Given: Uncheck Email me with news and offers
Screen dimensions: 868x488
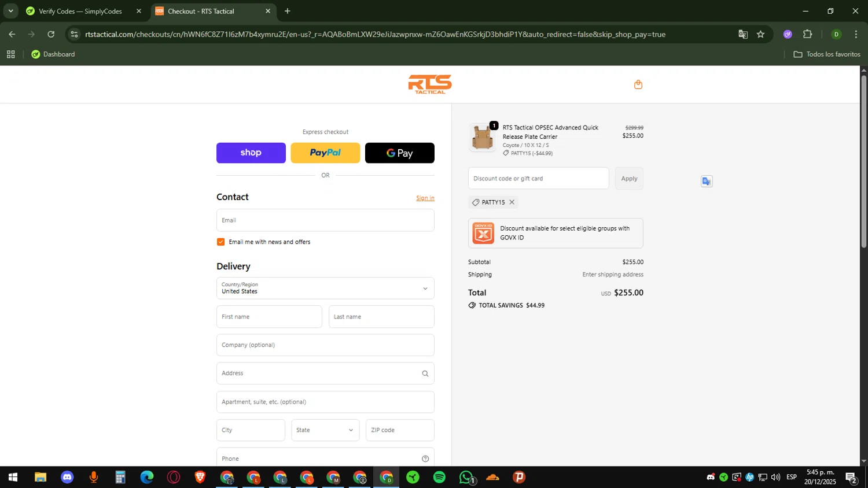Looking at the screenshot, I should point(220,242).
